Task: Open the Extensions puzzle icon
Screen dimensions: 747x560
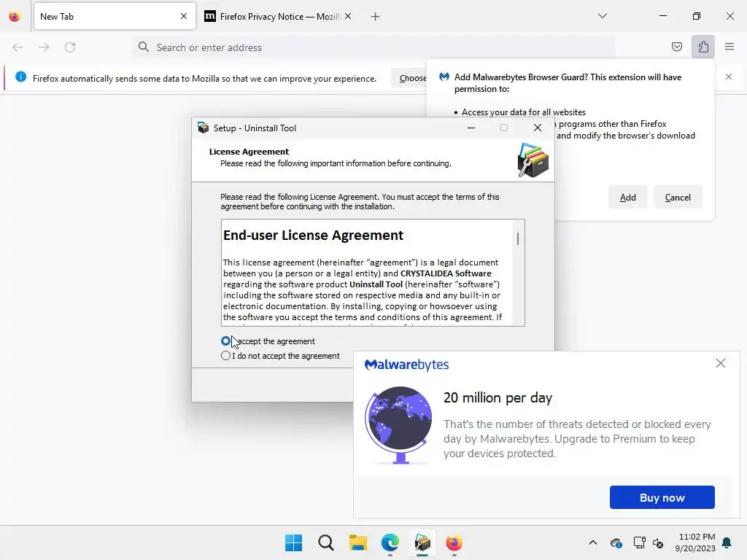Action: [703, 47]
